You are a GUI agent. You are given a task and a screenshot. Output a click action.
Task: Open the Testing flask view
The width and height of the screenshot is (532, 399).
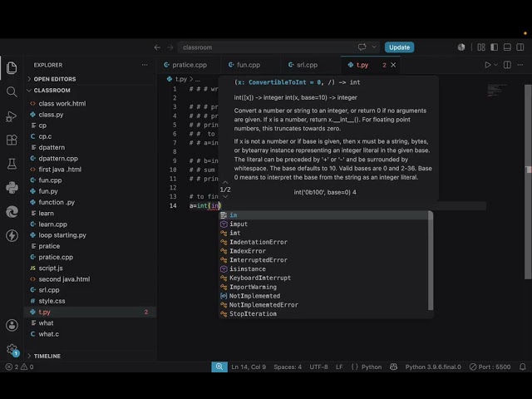click(x=12, y=164)
